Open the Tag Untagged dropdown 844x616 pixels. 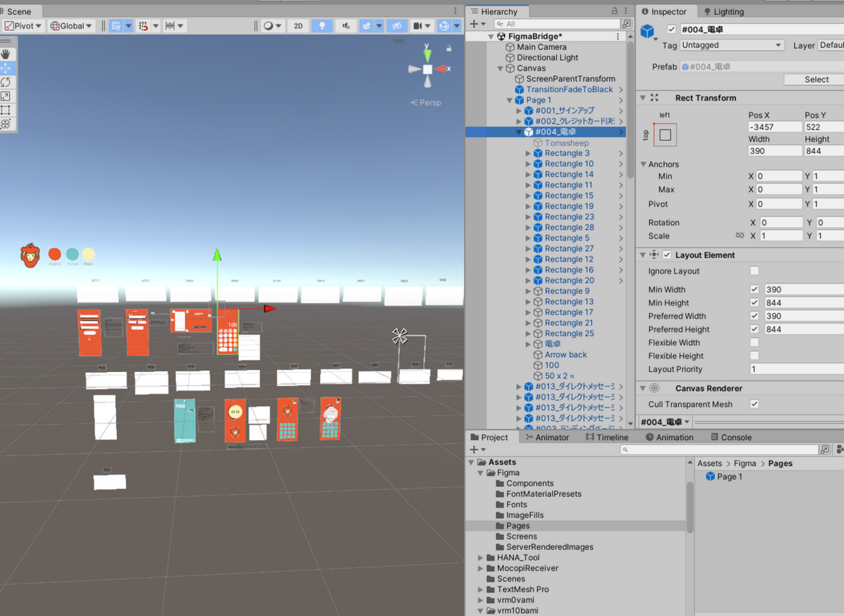coord(731,45)
